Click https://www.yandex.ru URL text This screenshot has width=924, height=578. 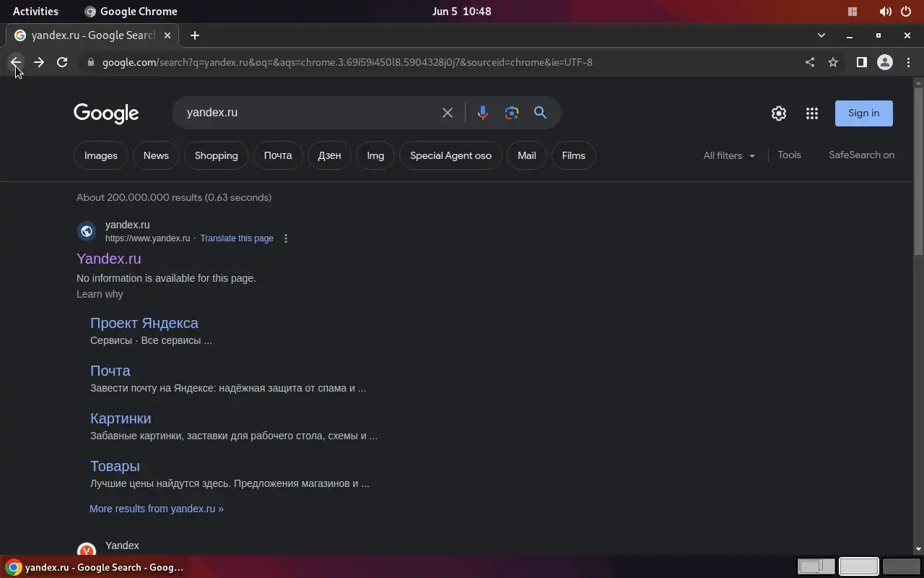(x=148, y=238)
